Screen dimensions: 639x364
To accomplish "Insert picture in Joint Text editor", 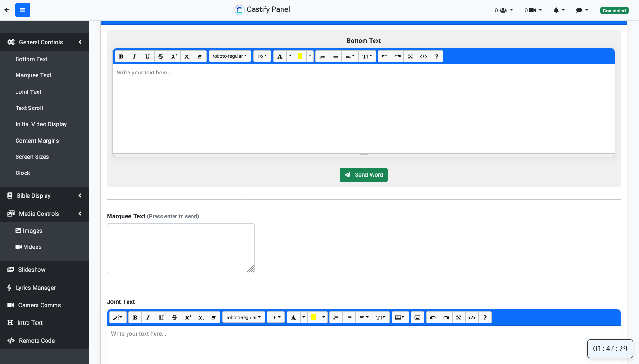I will pyautogui.click(x=417, y=318).
